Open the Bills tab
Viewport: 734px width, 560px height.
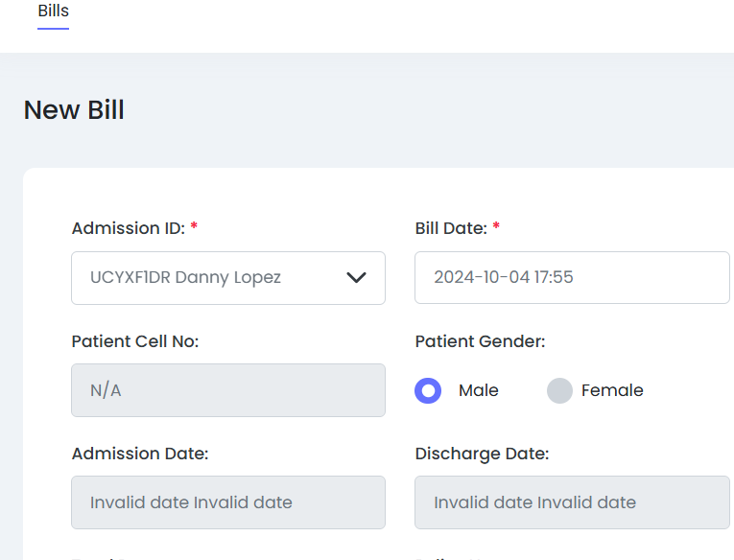coord(54,11)
